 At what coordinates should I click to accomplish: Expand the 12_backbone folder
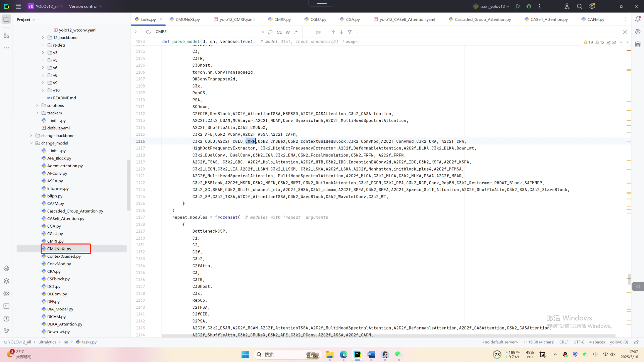43,38
